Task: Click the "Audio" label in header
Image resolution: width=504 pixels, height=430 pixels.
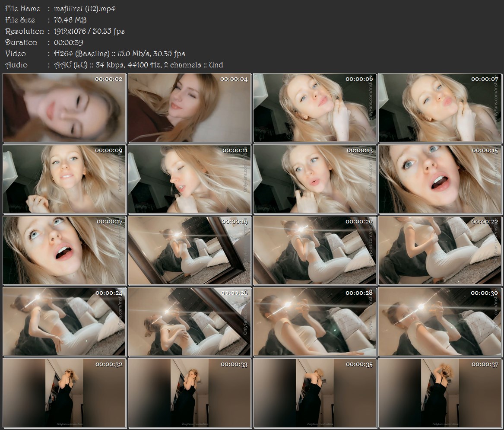Action: point(16,65)
